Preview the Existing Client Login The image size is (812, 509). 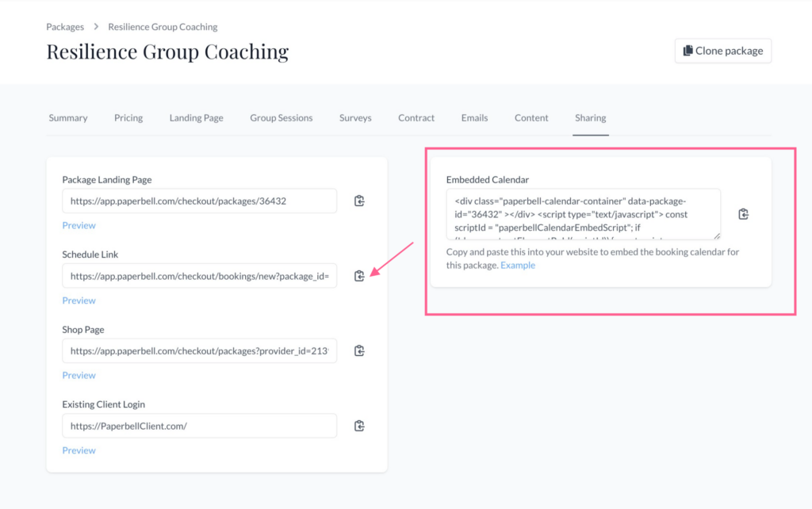click(79, 450)
